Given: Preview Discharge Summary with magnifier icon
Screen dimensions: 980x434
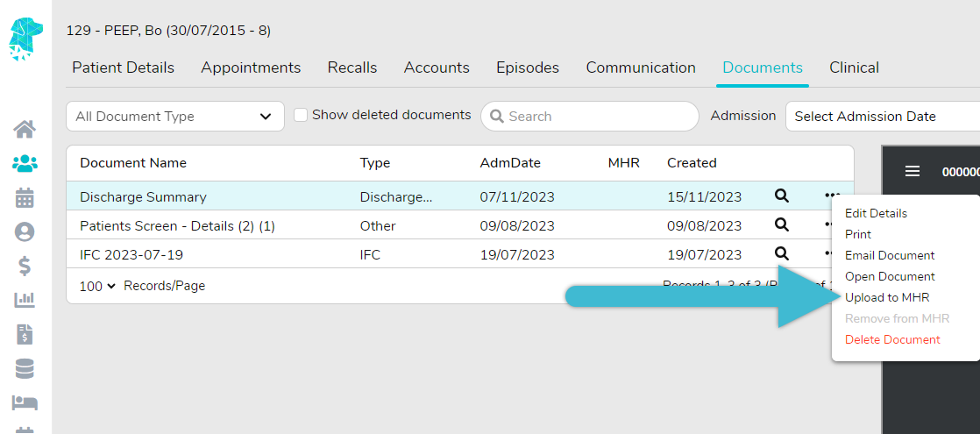Looking at the screenshot, I should 781,196.
